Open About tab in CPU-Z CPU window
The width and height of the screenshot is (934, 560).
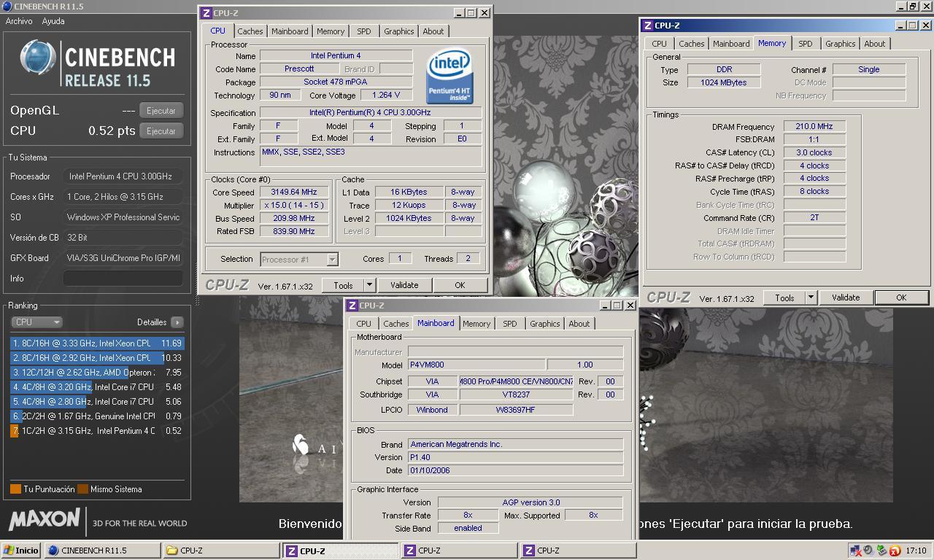pyautogui.click(x=433, y=31)
